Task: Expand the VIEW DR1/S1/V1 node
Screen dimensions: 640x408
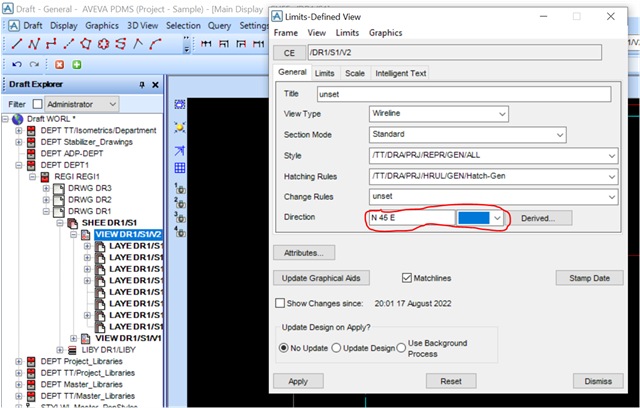Action: click(x=73, y=338)
